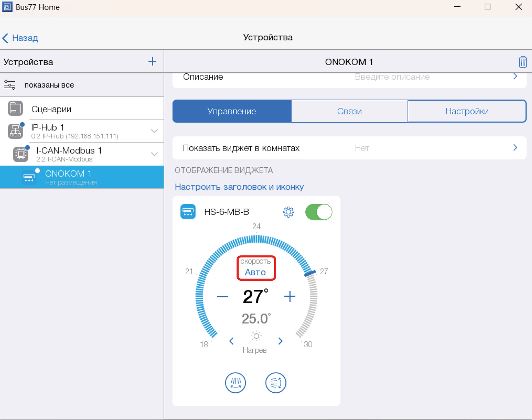
Task: Collapse the IP-Hub 1 tree node
Action: coord(154,131)
